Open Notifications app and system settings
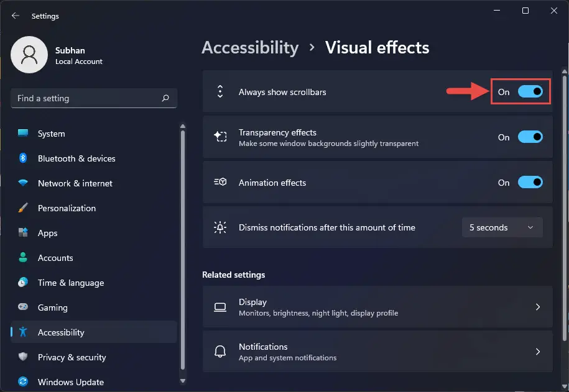This screenshot has width=569, height=392. click(x=377, y=352)
